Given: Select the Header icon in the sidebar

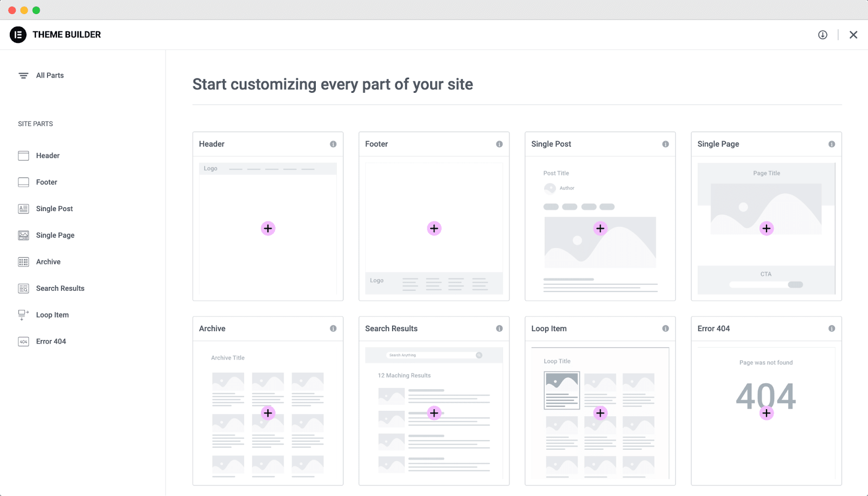Looking at the screenshot, I should click(23, 155).
